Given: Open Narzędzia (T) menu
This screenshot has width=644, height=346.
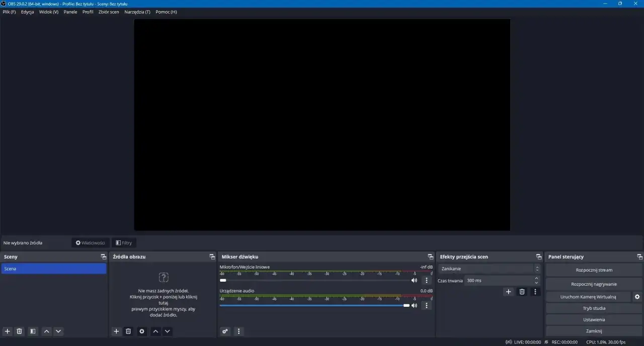Looking at the screenshot, I should tap(137, 12).
